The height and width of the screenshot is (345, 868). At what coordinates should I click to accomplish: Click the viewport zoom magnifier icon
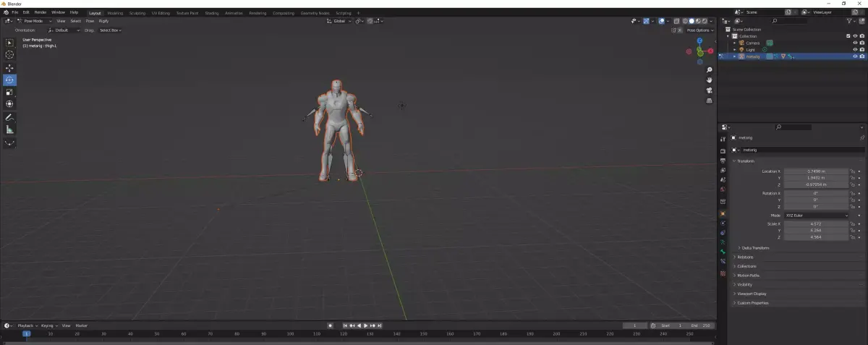coord(710,70)
